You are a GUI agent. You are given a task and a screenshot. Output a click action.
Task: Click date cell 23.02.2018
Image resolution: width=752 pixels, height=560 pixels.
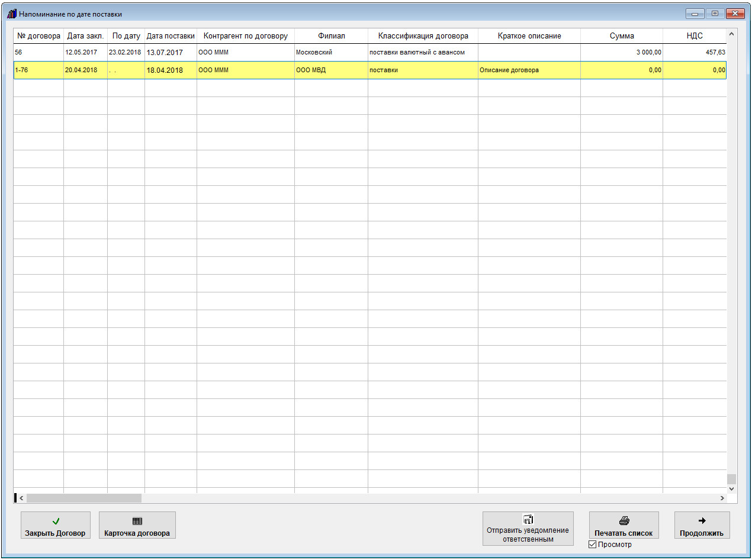point(126,52)
